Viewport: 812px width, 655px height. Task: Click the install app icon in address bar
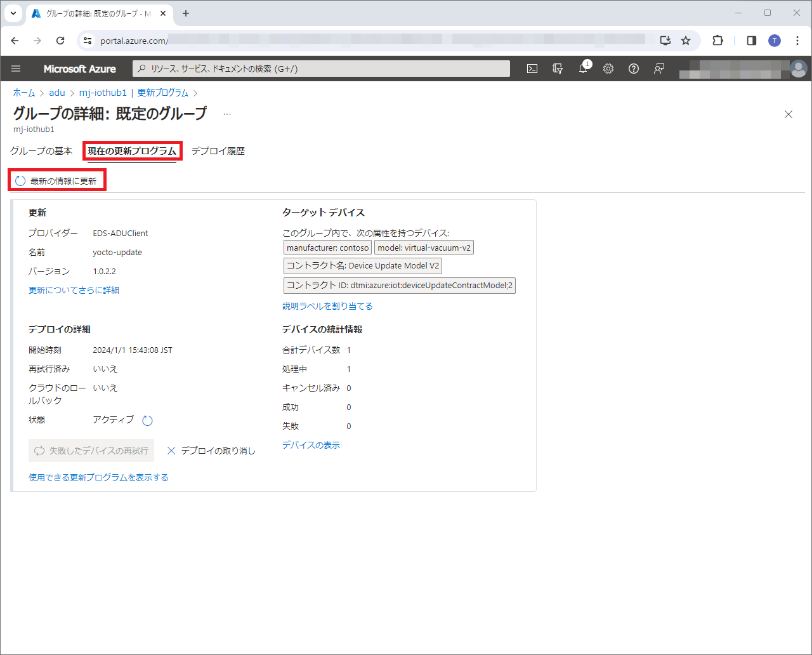pos(665,41)
